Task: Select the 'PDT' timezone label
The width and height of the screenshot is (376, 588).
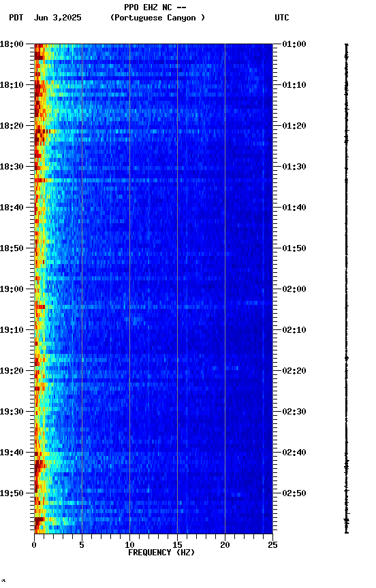Action: click(x=16, y=18)
